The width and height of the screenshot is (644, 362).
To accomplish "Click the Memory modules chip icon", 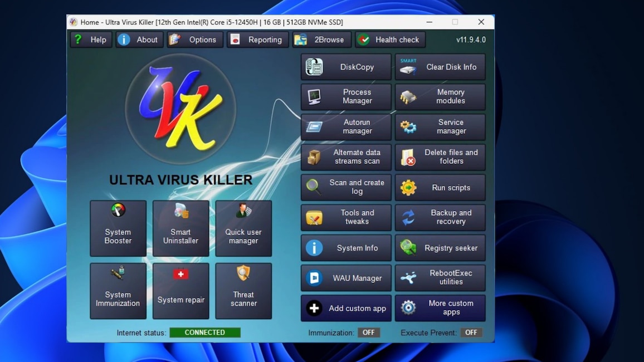I will click(x=408, y=97).
